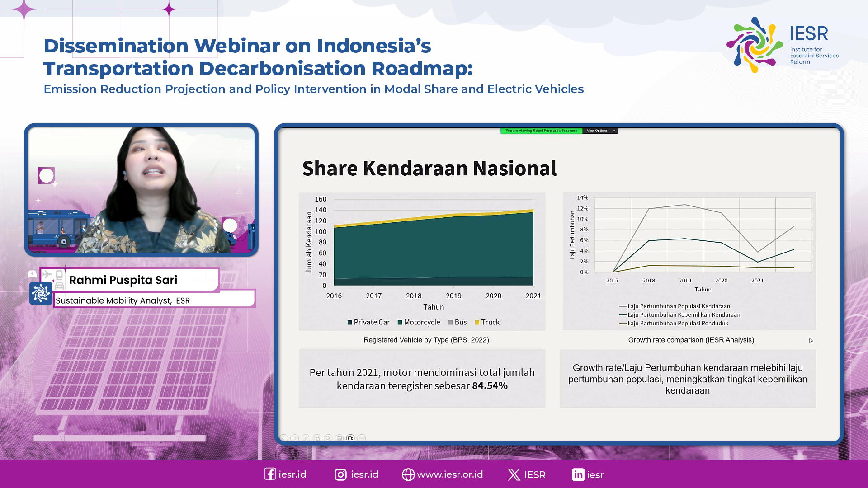Click the globe website icon

point(408,474)
